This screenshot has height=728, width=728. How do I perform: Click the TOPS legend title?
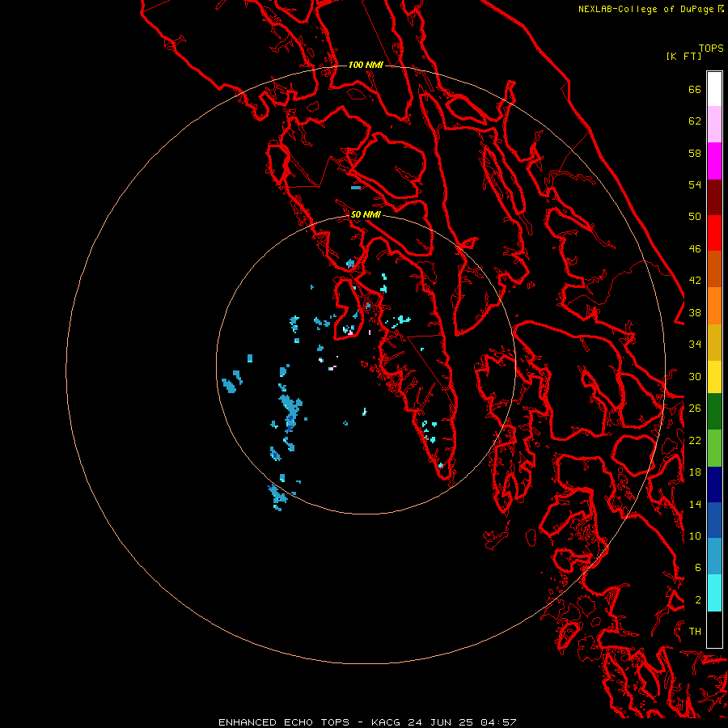coord(711,49)
